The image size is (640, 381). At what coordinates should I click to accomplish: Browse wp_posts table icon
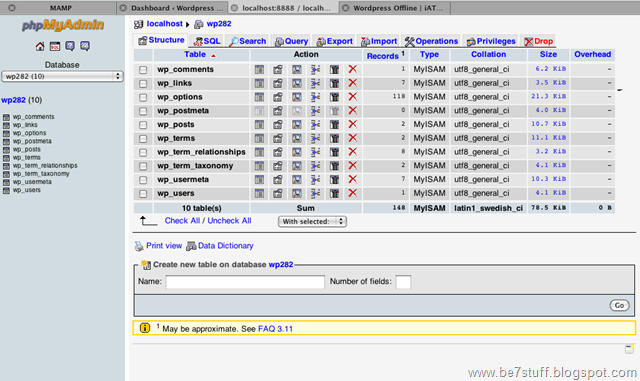[x=259, y=125]
